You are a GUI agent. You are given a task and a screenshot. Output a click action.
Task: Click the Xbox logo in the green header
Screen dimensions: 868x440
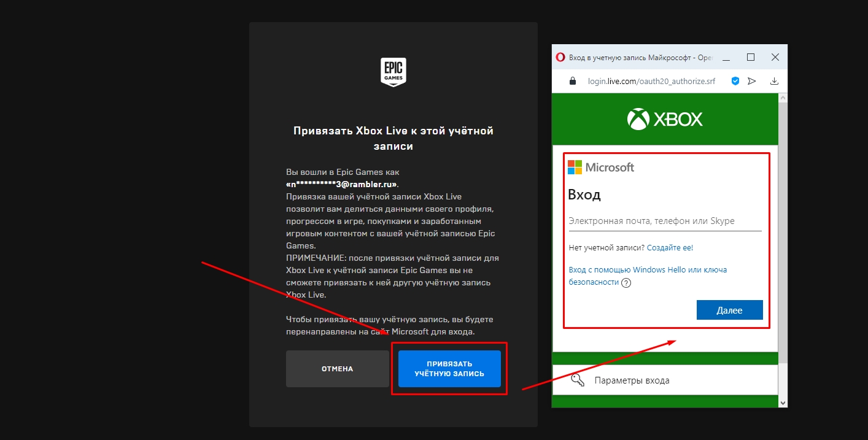[x=665, y=119]
